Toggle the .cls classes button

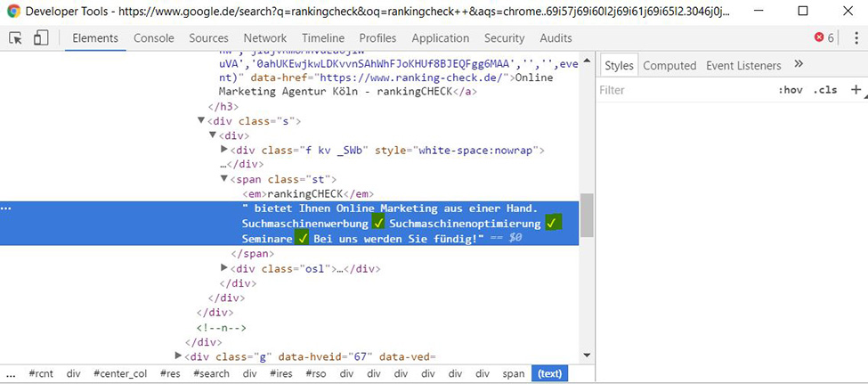click(825, 90)
